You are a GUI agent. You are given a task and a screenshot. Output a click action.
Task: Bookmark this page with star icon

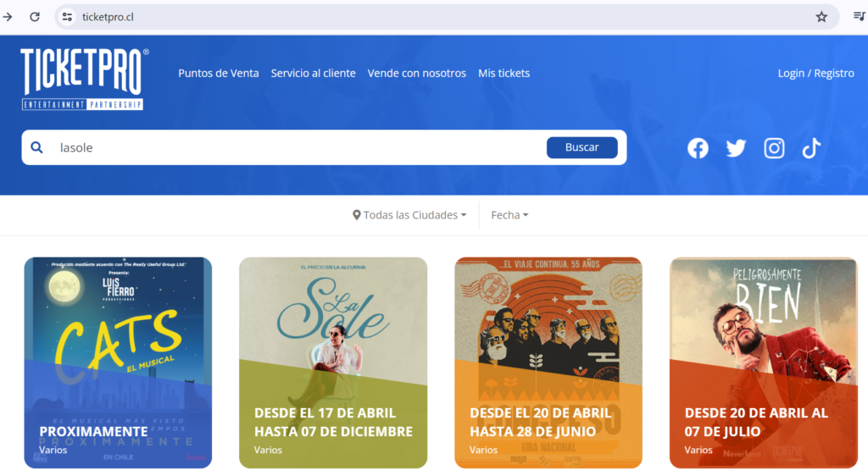pyautogui.click(x=821, y=17)
